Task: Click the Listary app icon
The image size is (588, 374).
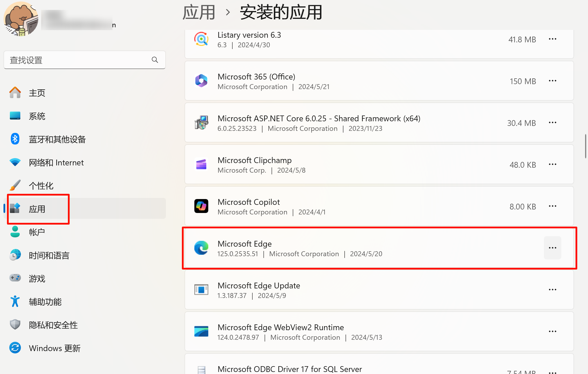Action: tap(201, 39)
